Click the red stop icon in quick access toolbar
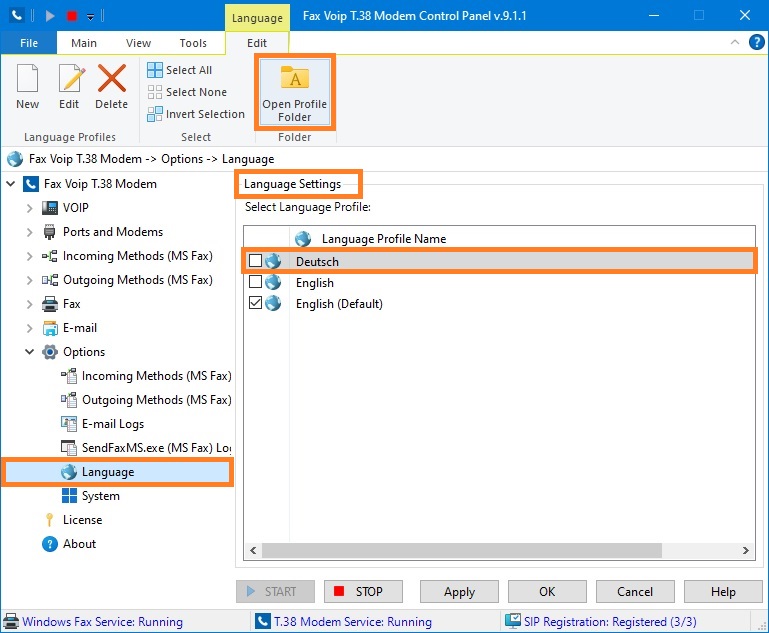 click(72, 16)
